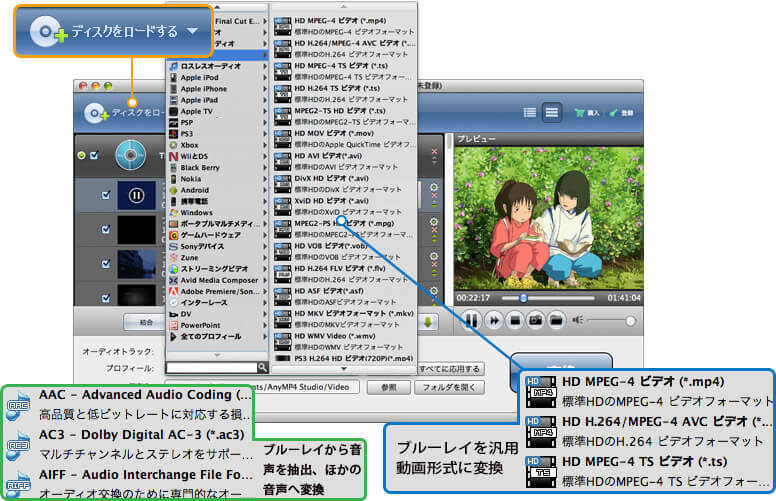Select HD WMV Video (*.wmv) format
Image resolution: width=776 pixels, height=501 pixels.
[x=344, y=342]
